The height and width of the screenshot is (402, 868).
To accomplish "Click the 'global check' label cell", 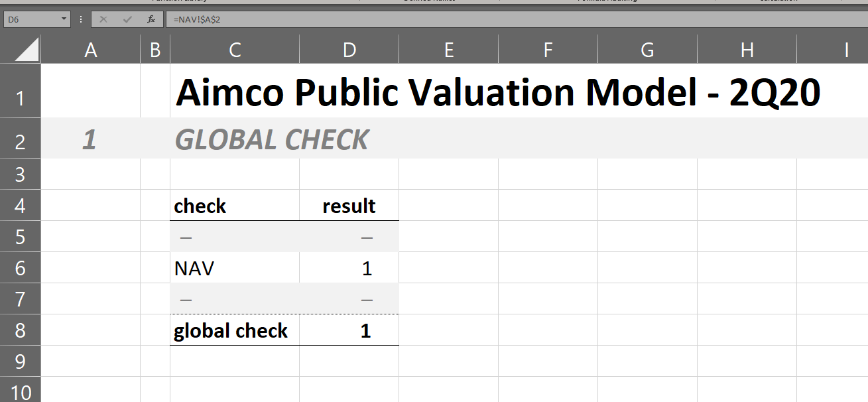I will tap(235, 330).
